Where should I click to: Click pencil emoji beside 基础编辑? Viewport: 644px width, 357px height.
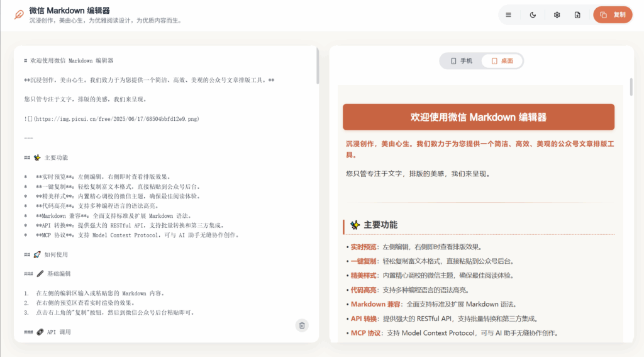40,274
